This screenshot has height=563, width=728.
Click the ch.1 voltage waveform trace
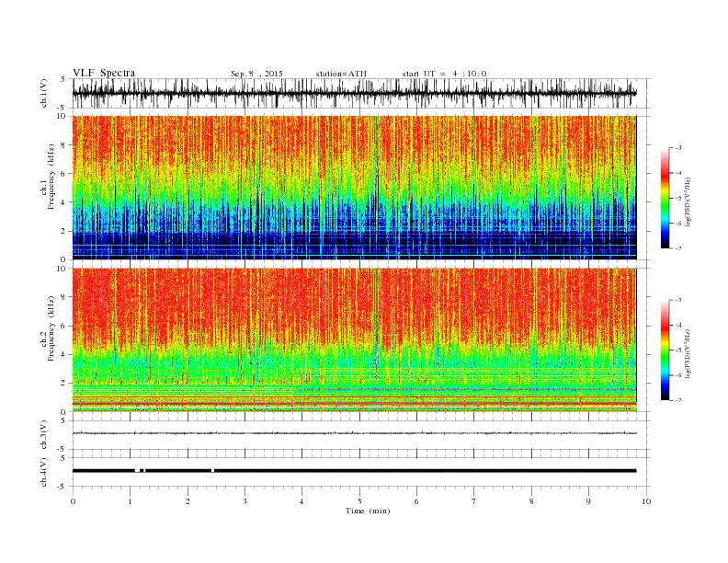[354, 93]
